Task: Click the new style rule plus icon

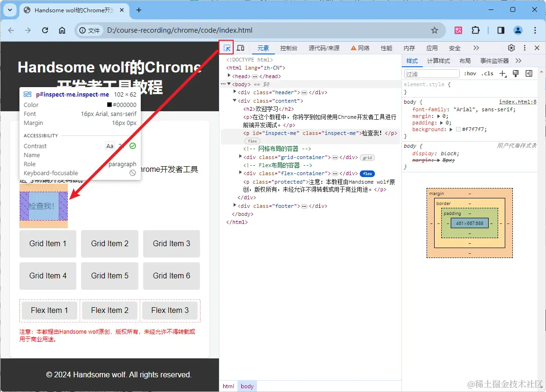Action: [503, 73]
